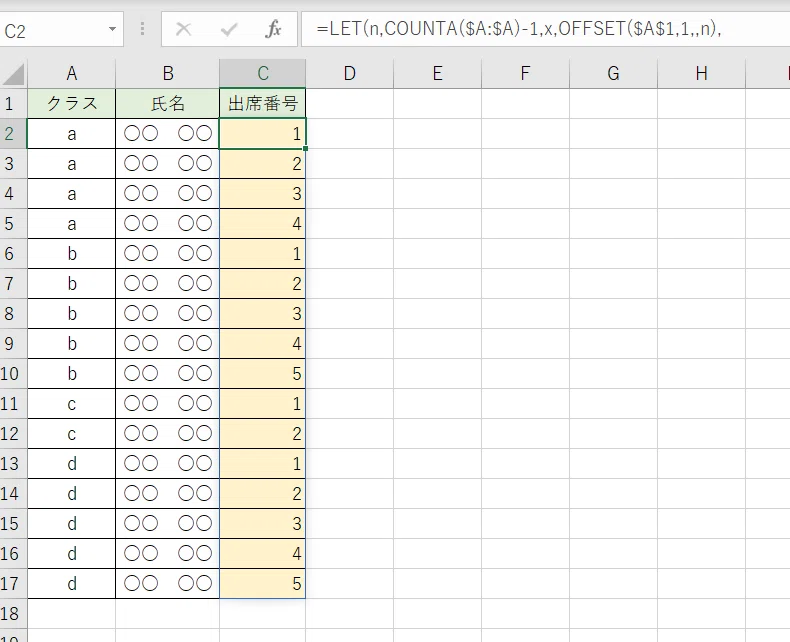Click cell A6 containing b

[72, 253]
